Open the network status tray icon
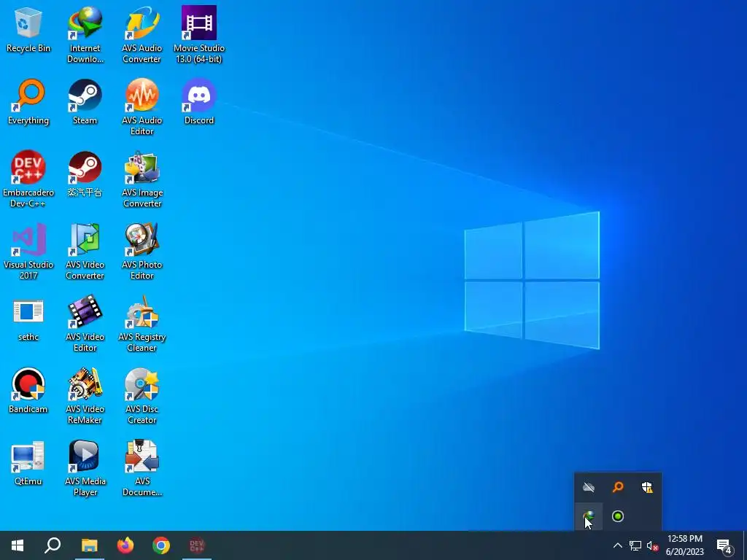 (x=635, y=545)
